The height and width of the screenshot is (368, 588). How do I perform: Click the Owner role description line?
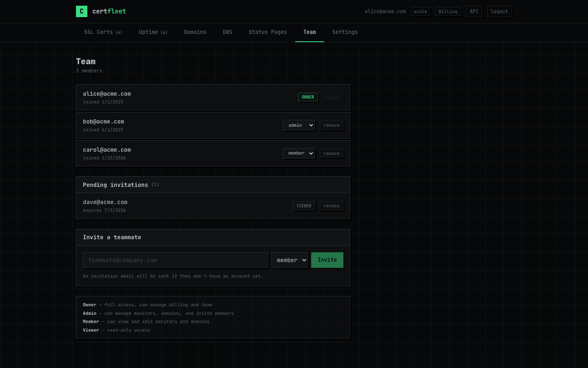pyautogui.click(x=147, y=305)
